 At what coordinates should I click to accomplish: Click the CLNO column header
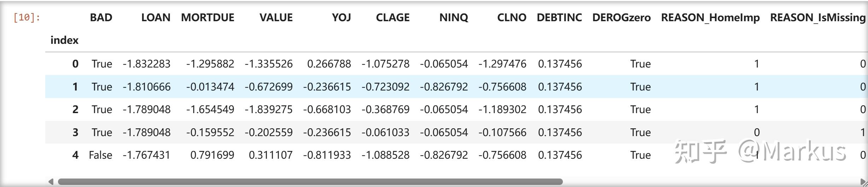pyautogui.click(x=512, y=18)
